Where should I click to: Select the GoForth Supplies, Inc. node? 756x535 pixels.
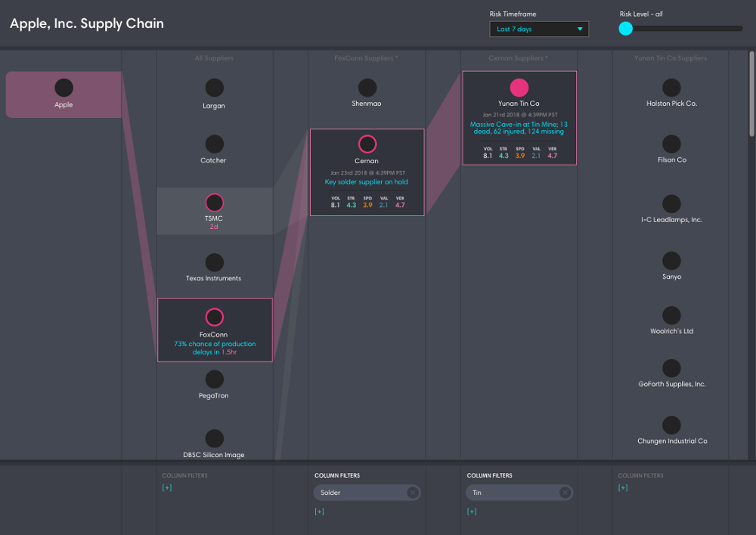[x=671, y=368]
